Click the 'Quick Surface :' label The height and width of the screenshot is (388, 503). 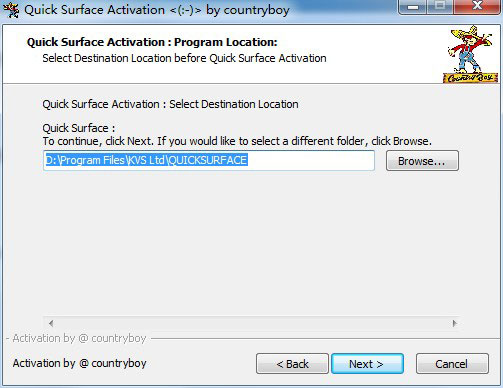[x=79, y=128]
